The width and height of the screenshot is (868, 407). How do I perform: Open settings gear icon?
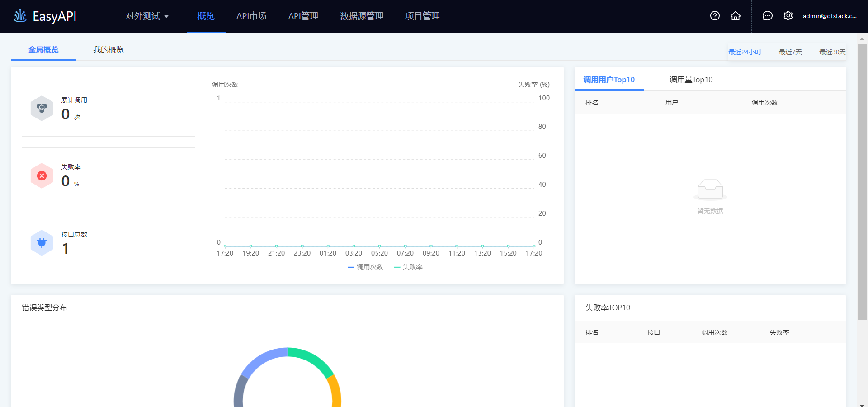[788, 16]
